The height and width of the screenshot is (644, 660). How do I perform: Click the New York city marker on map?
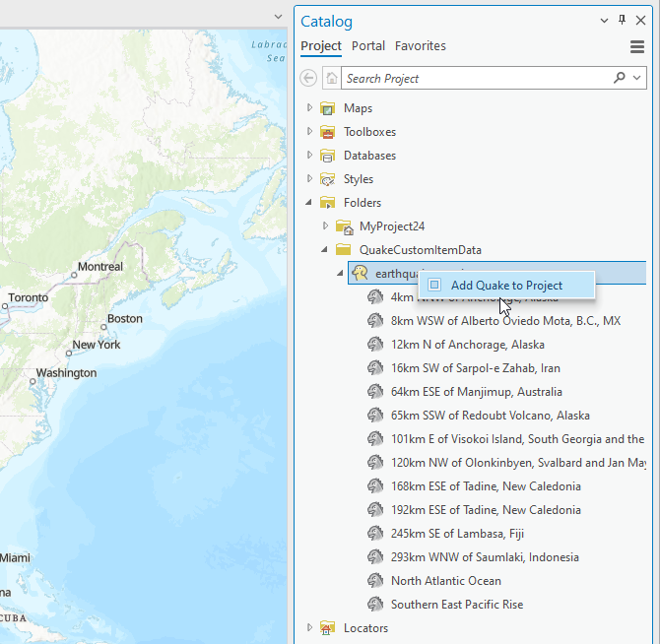click(x=69, y=354)
